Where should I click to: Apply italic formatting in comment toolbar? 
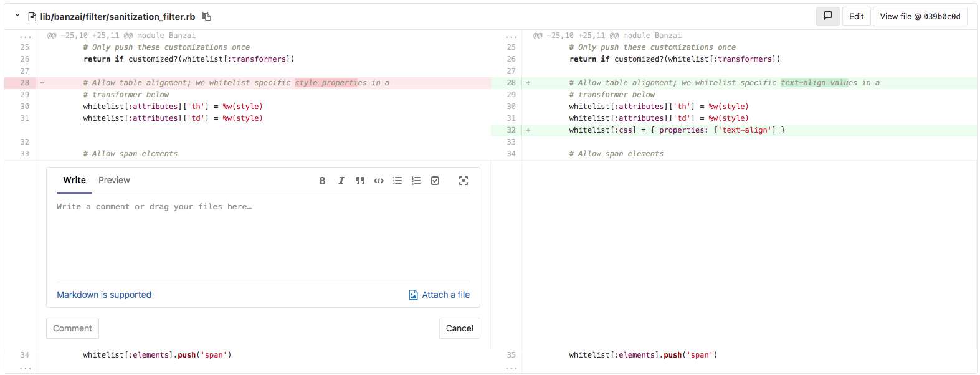[x=341, y=181]
